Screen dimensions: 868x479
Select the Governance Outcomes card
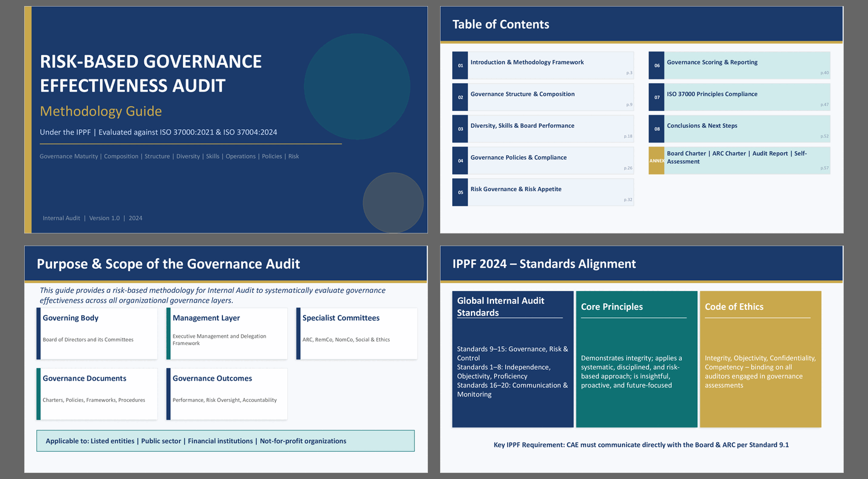227,394
